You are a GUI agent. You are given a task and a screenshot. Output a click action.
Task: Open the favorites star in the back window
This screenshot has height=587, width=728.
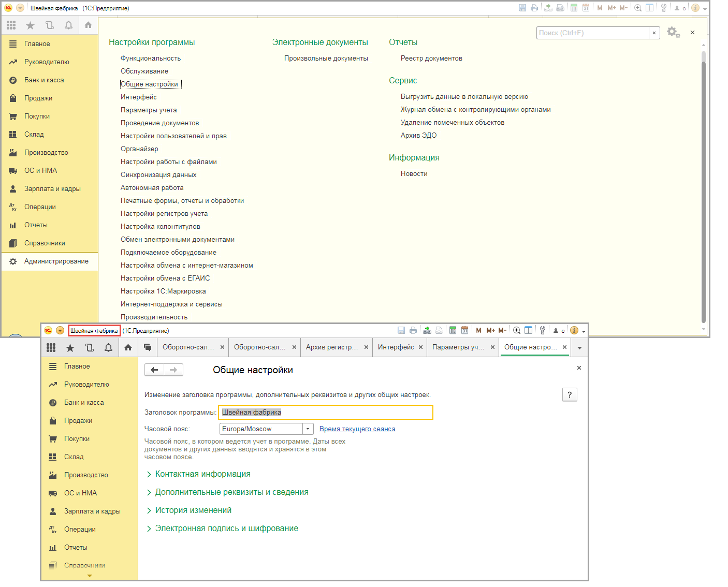click(30, 25)
